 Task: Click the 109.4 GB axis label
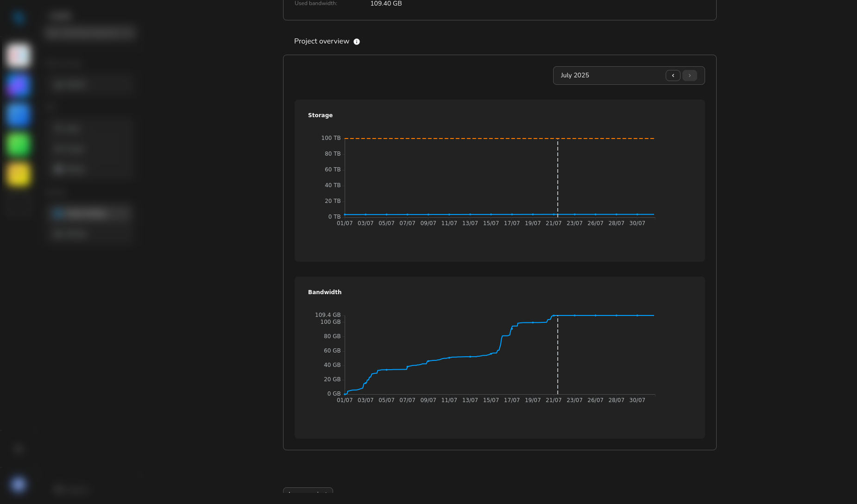click(328, 315)
